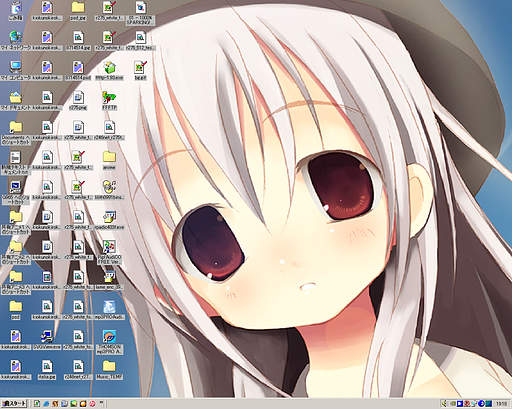Open the 新規テキスト ドキュメント text file
Viewport: 512px width, 409px height.
point(16,163)
